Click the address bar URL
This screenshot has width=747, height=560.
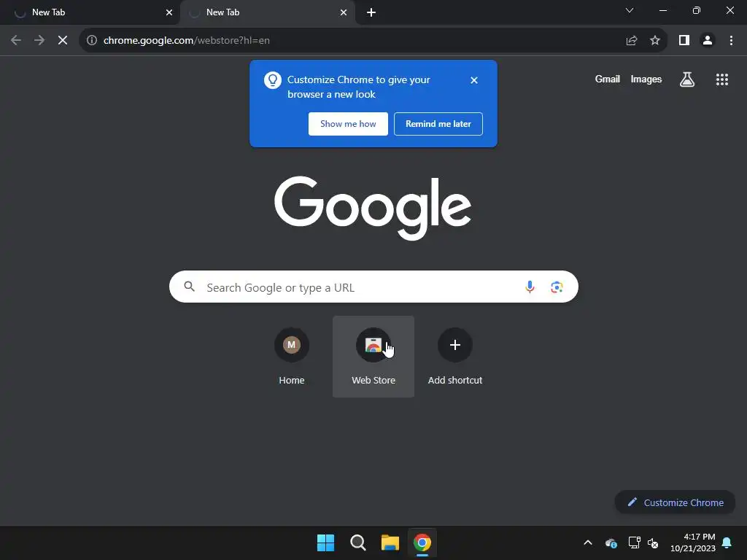click(186, 41)
